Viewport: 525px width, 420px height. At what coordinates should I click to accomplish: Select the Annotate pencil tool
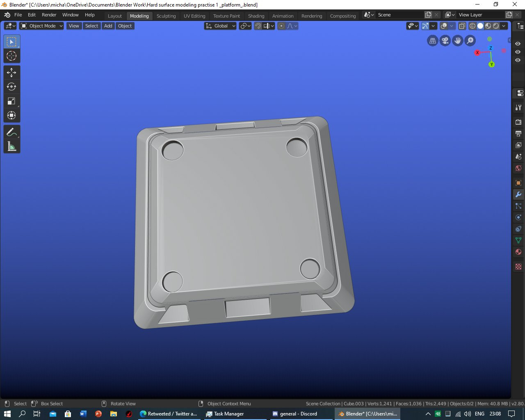click(x=11, y=132)
